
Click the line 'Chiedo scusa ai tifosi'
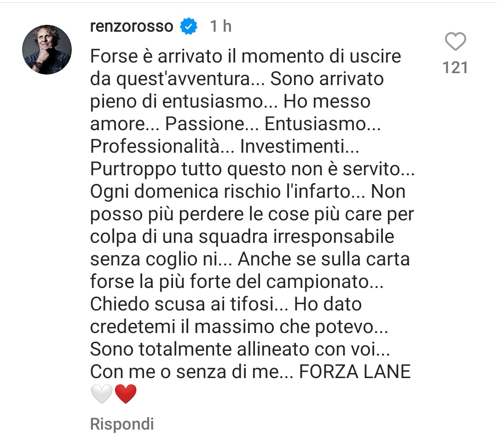pos(225,304)
